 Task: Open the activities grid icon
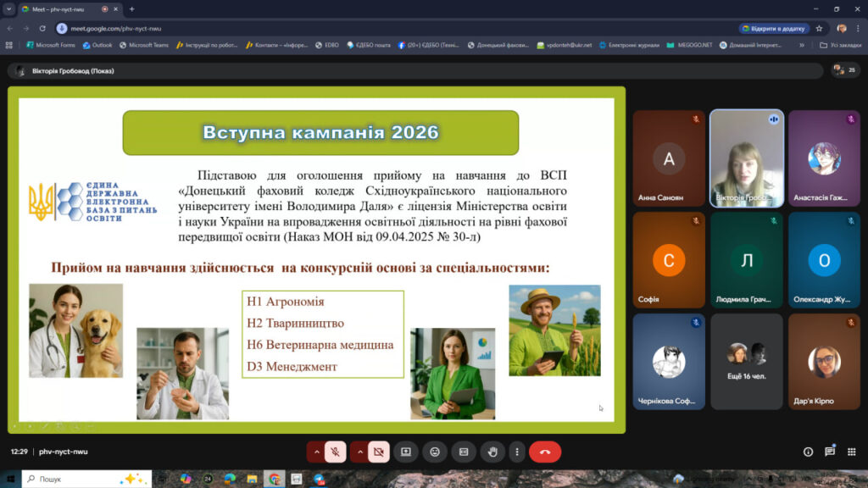[852, 452]
